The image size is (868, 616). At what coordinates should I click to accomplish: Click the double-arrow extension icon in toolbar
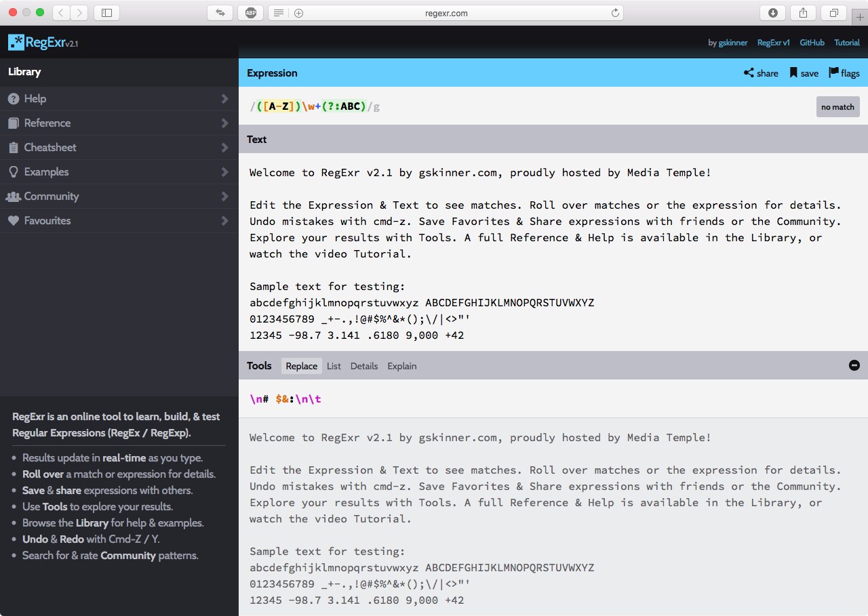(x=220, y=12)
